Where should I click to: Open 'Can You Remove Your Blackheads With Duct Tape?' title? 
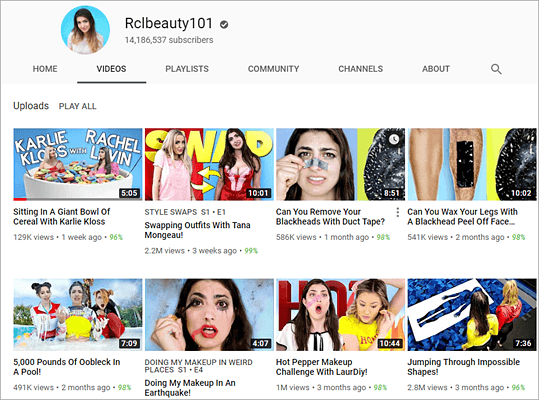330,216
